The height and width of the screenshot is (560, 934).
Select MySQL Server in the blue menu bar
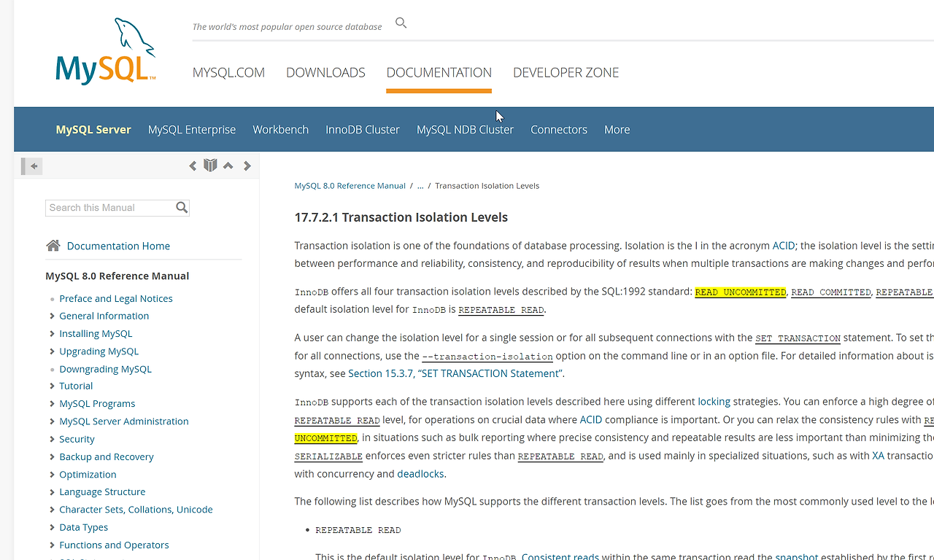93,129
